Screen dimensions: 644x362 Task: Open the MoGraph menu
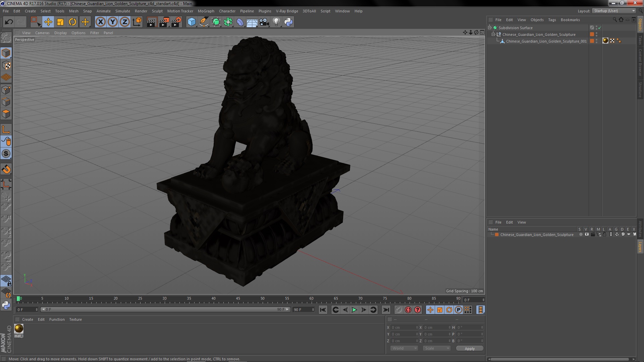click(x=206, y=11)
